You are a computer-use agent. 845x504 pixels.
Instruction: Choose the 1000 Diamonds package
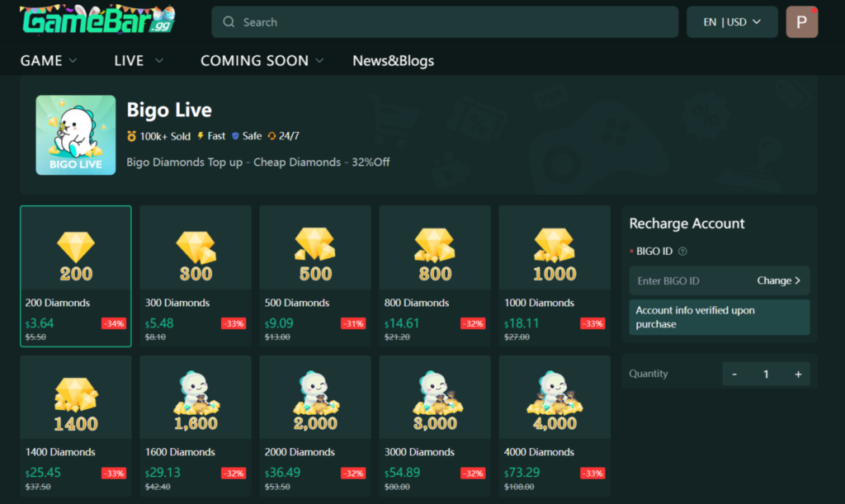[x=555, y=276]
